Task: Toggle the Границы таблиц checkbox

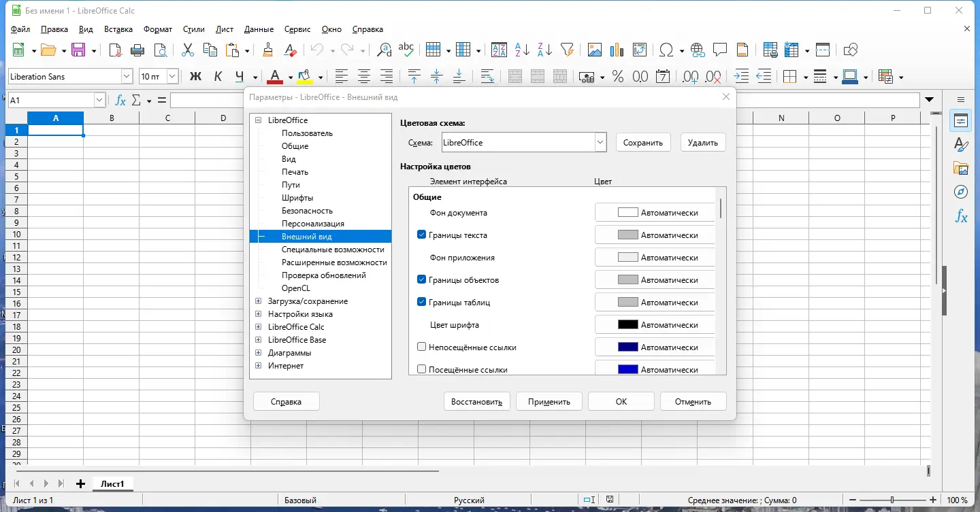Action: point(421,303)
